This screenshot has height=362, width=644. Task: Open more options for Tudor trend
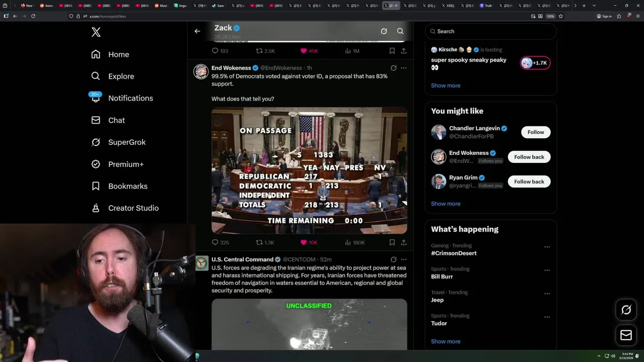(547, 317)
